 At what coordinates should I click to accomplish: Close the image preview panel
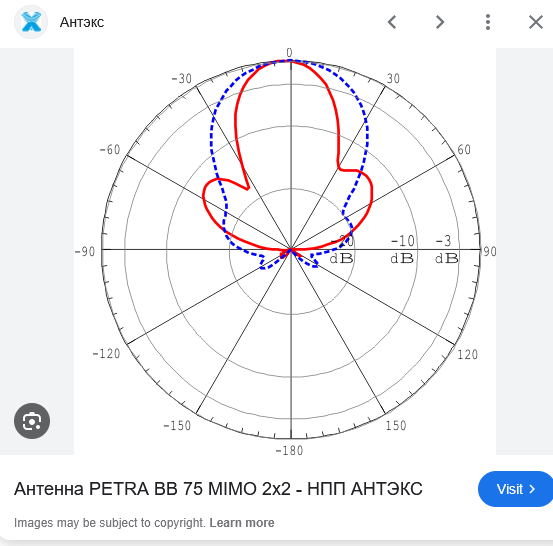pos(536,22)
